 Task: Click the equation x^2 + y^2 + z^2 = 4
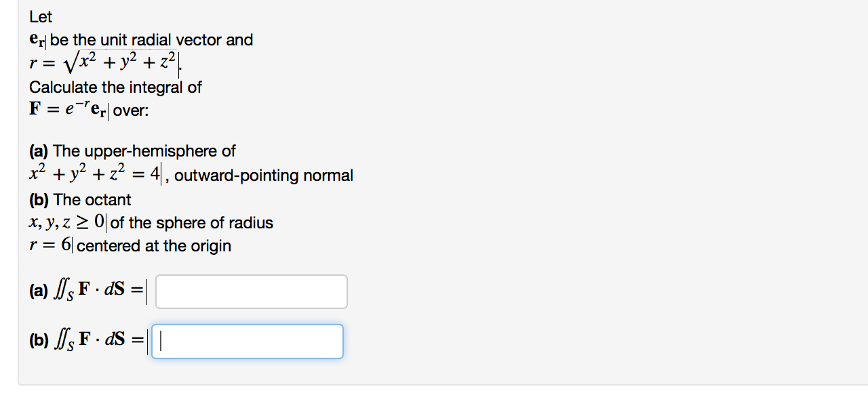94,173
